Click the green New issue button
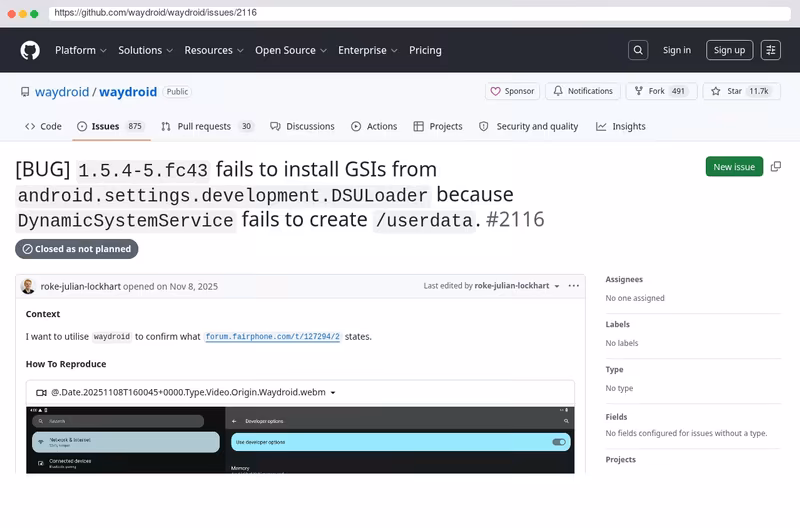The image size is (800, 528). coord(734,167)
